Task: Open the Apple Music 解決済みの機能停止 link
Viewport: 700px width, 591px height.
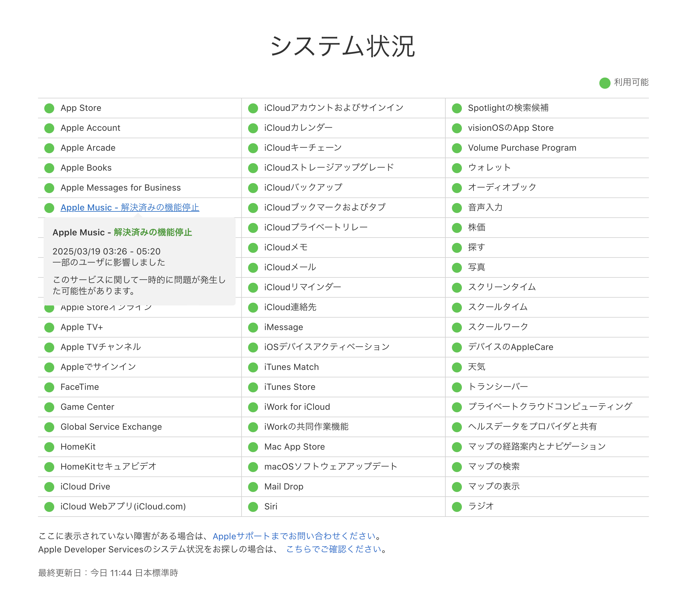Action: click(130, 207)
